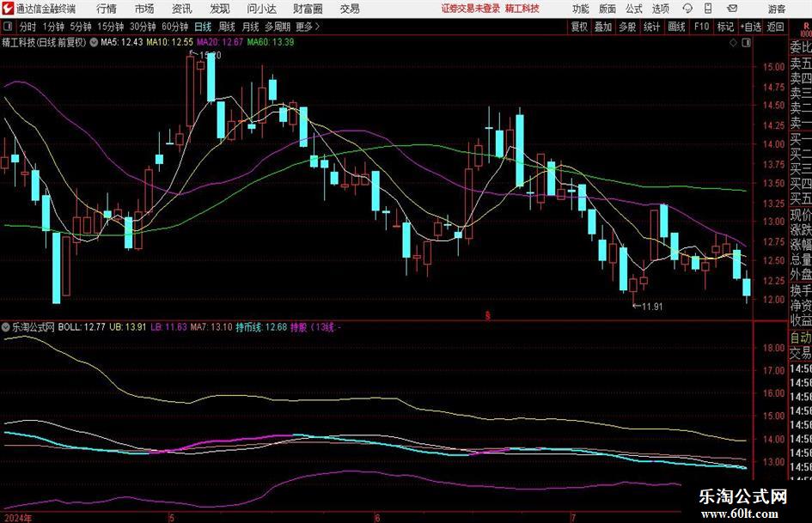Switch to the 5分钟 period
The width and height of the screenshot is (812, 523).
tap(81, 27)
